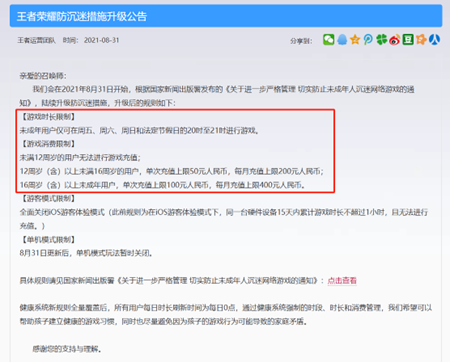
Task: Share to Tencent Weibo icon
Action: [368, 40]
